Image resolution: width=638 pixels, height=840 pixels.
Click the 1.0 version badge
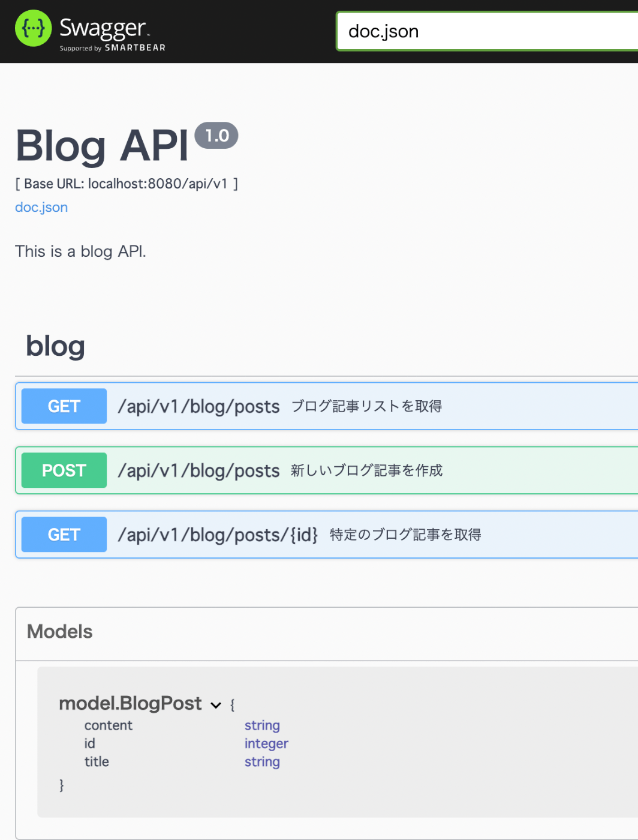pyautogui.click(x=216, y=136)
